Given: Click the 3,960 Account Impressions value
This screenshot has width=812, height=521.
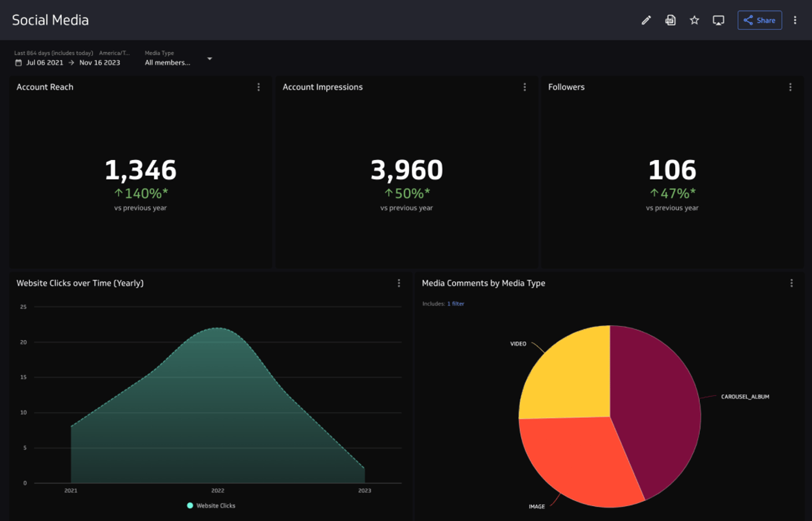Looking at the screenshot, I should pos(406,170).
